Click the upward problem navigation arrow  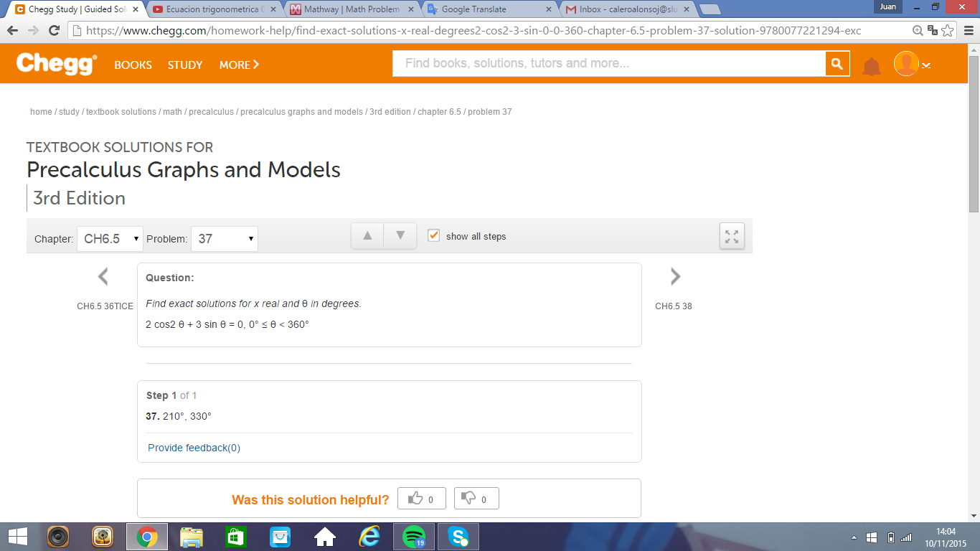367,235
